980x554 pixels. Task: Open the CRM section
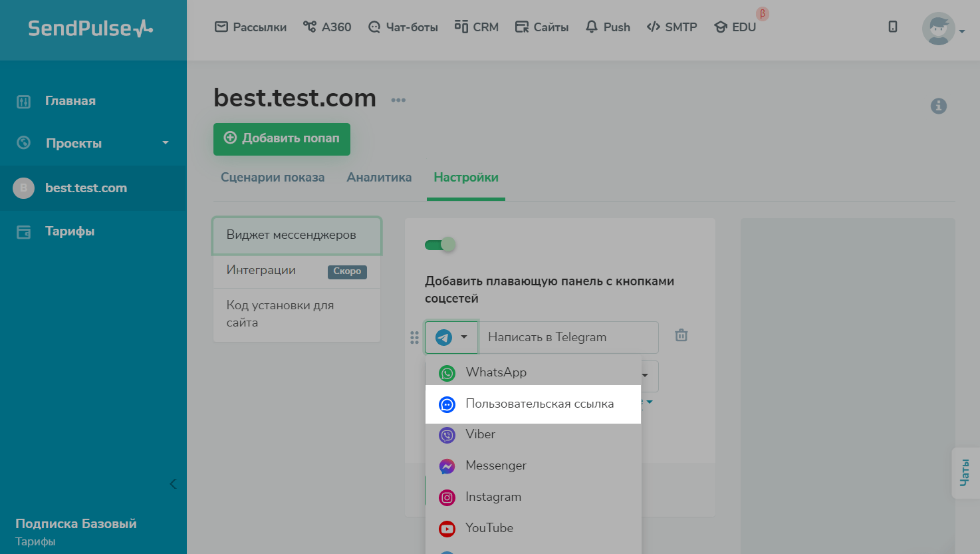477,27
